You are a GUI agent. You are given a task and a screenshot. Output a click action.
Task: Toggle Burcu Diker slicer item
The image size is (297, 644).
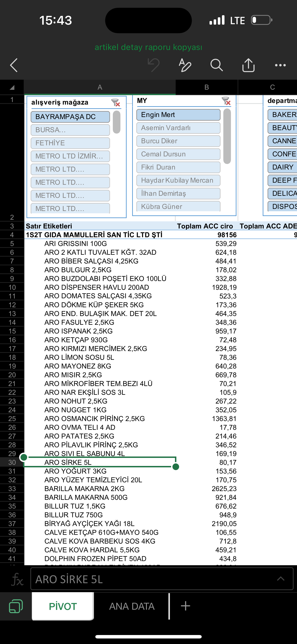point(178,141)
